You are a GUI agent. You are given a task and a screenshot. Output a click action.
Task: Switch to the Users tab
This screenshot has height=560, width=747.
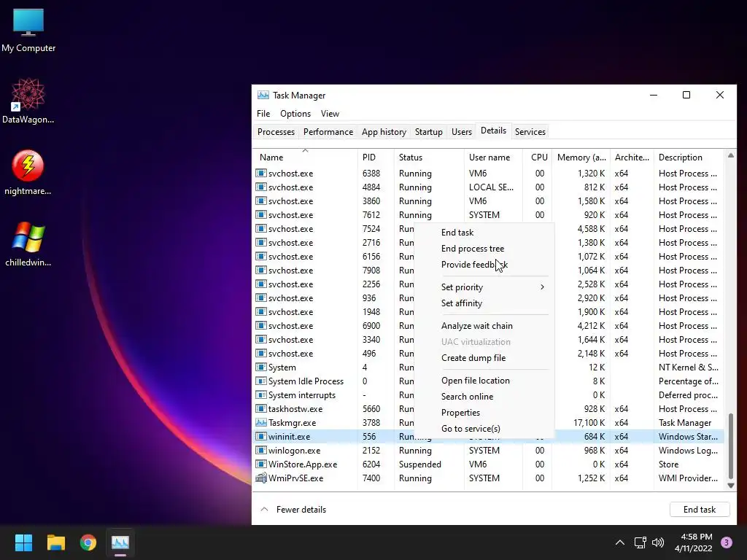(x=461, y=132)
